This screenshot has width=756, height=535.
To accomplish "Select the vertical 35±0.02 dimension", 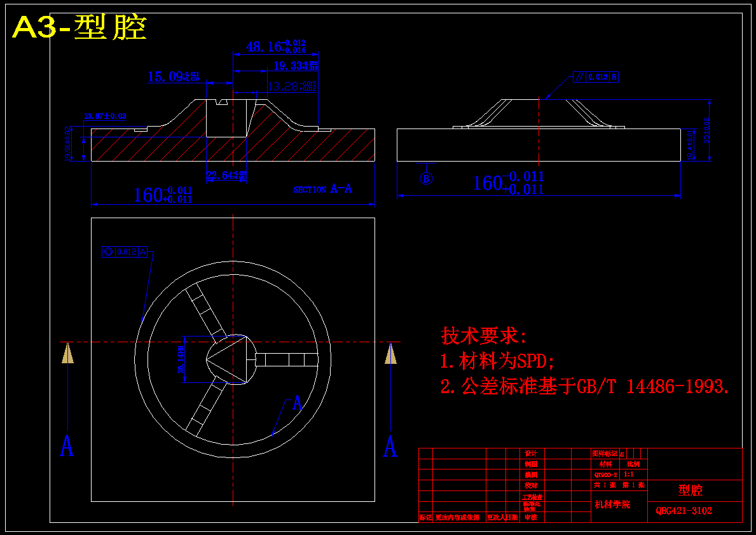I will pos(707,130).
